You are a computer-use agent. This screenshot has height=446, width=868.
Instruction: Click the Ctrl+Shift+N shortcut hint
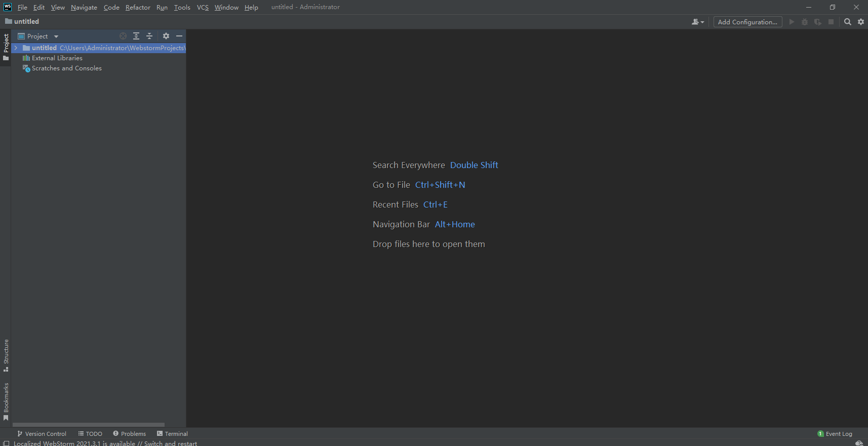point(440,185)
